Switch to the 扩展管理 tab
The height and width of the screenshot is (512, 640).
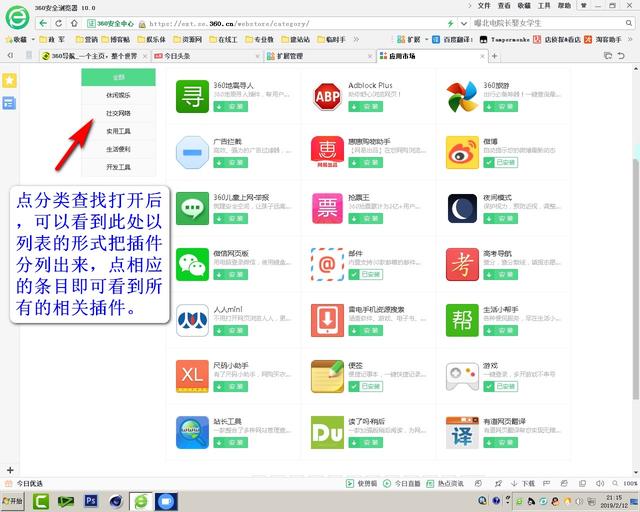(x=318, y=56)
